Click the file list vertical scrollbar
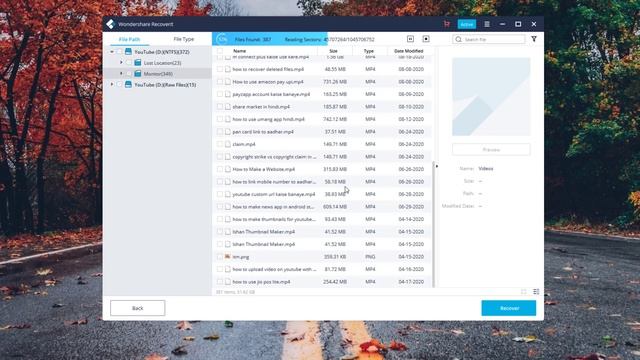 pyautogui.click(x=433, y=224)
